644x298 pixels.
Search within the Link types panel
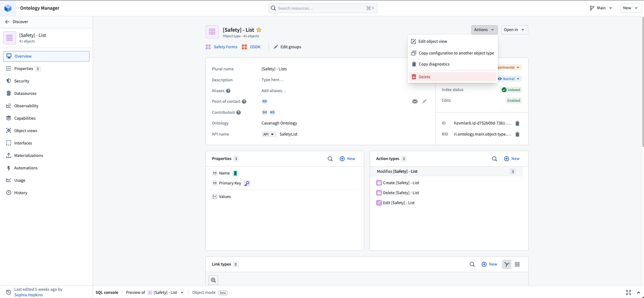point(472,264)
